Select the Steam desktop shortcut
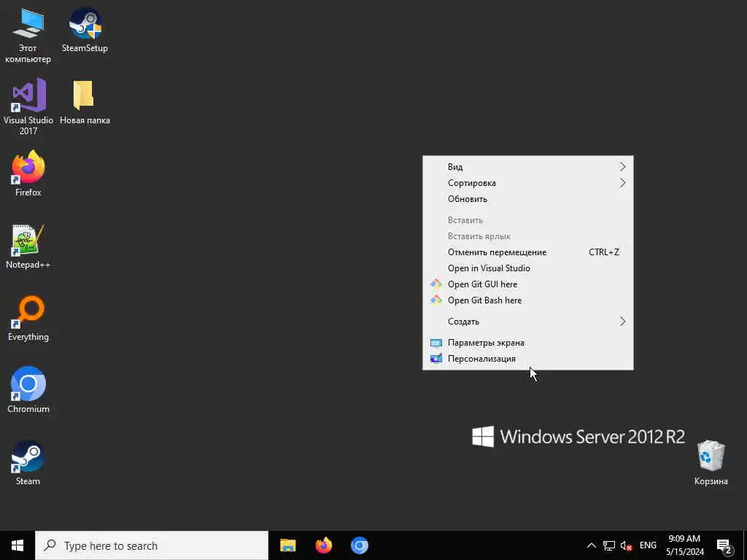The width and height of the screenshot is (747, 560). pos(28,463)
